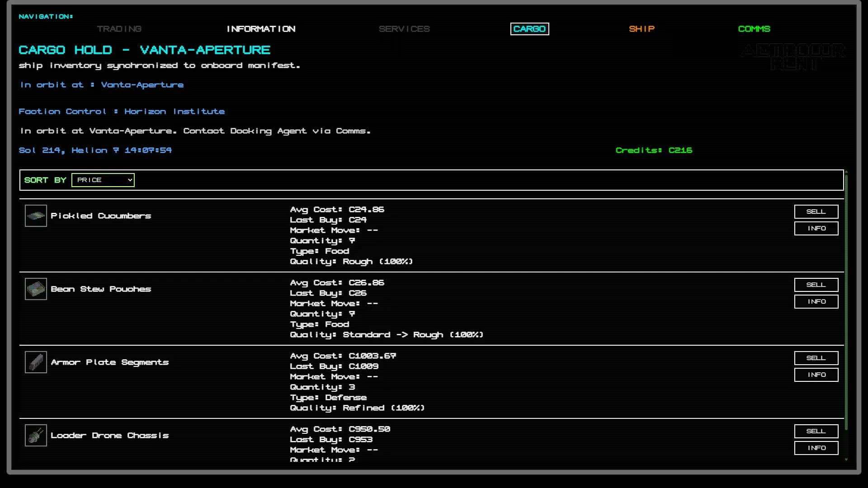The image size is (868, 488).
Task: Click the Loader Drone Chassis item icon
Action: [36, 436]
